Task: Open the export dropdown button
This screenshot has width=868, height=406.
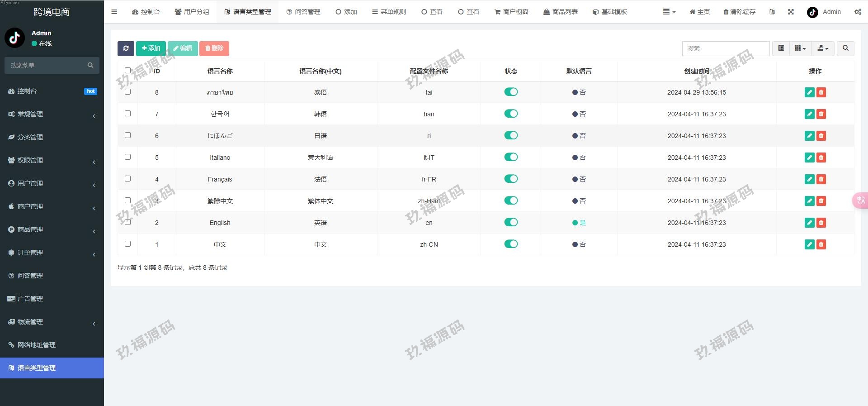Action: (x=823, y=48)
